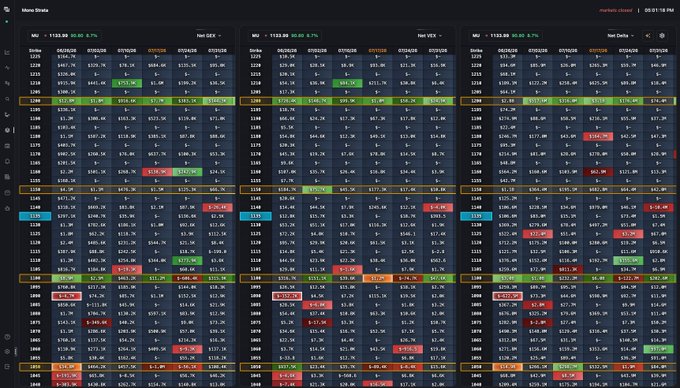Click orange 07/17/26 header in Net Delta panel

(x=598, y=51)
